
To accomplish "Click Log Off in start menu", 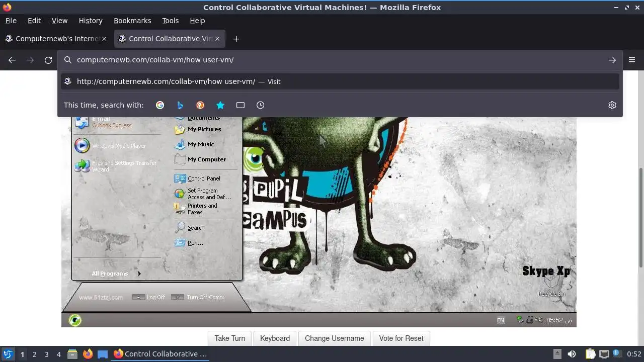I will coord(148,297).
